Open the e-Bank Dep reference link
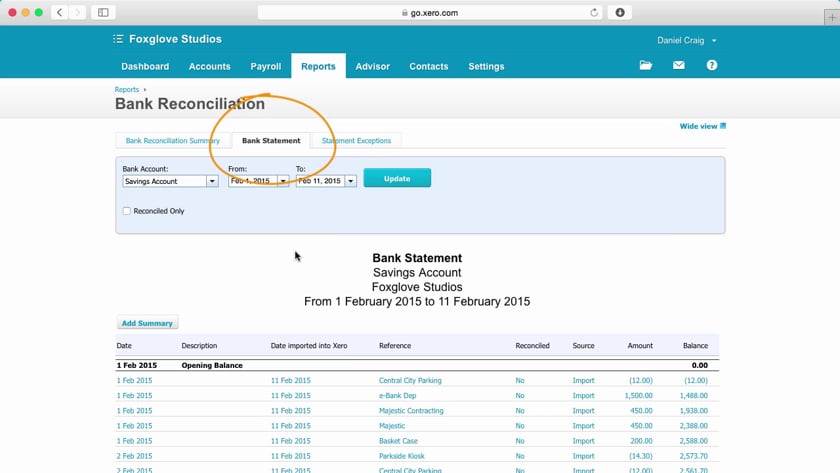 pos(397,395)
